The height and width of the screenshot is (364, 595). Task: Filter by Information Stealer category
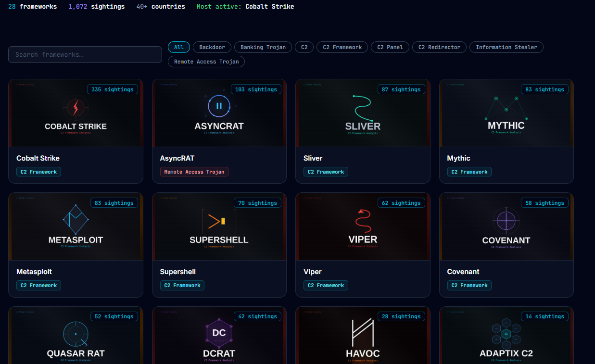click(x=506, y=47)
